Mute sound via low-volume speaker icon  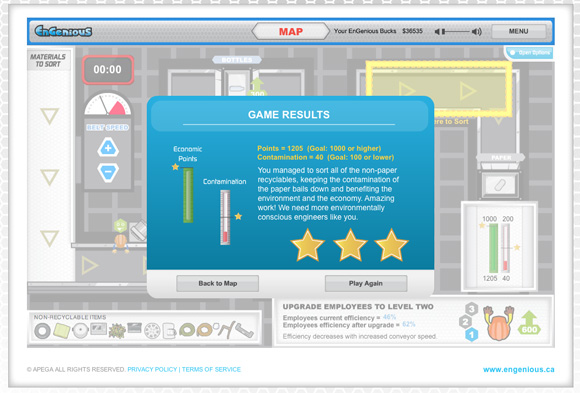coord(437,32)
